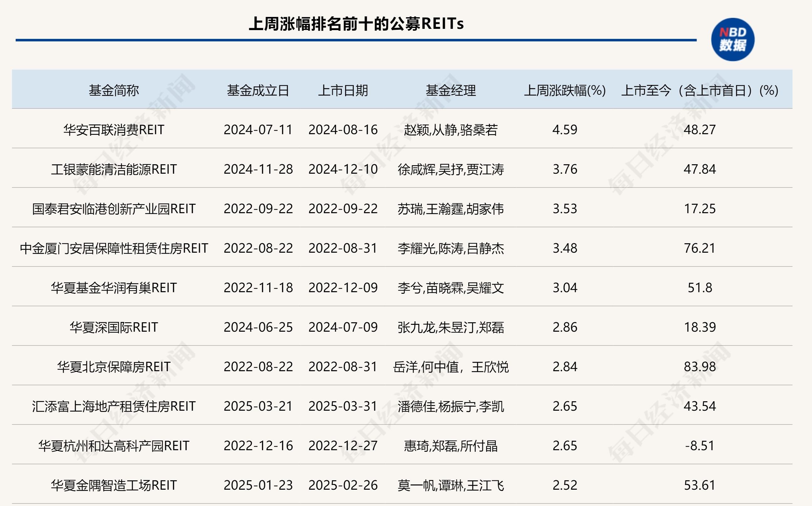This screenshot has height=506, width=812.
Task: Click the 基金成立日 column header
Action: (258, 90)
